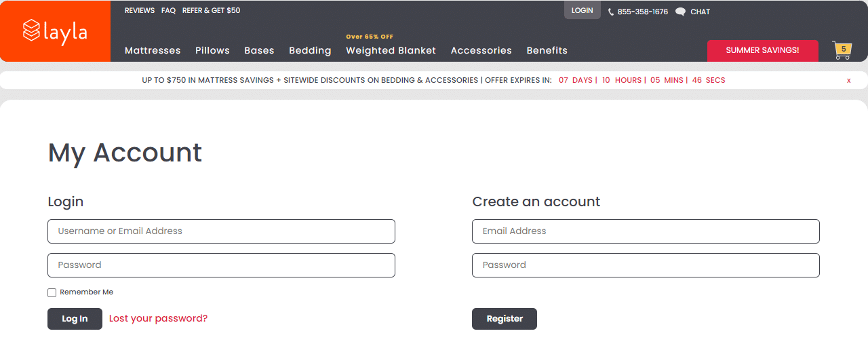This screenshot has height=346, width=868.
Task: Expand the Accessories navigation item
Action: 481,50
